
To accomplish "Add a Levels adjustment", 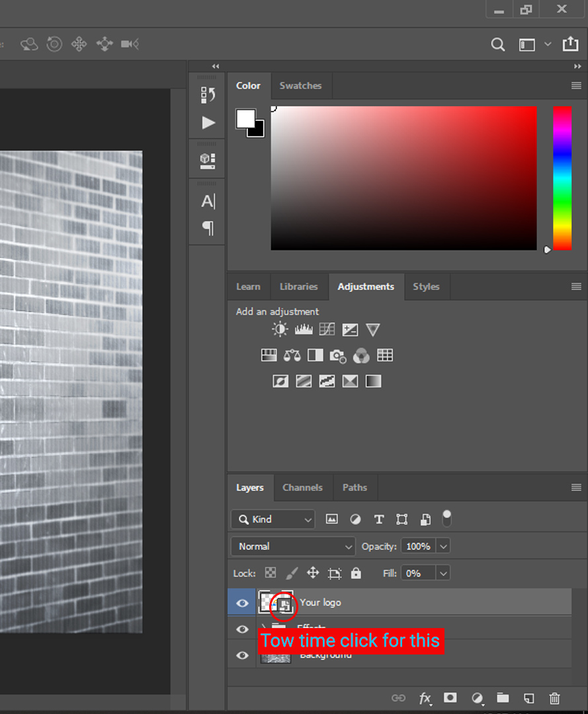I will [304, 329].
